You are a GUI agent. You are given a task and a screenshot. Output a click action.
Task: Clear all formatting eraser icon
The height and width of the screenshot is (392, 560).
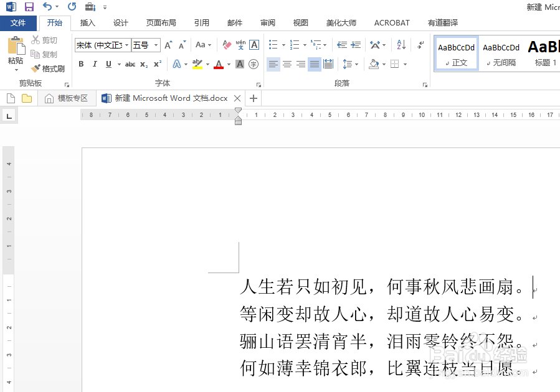226,45
